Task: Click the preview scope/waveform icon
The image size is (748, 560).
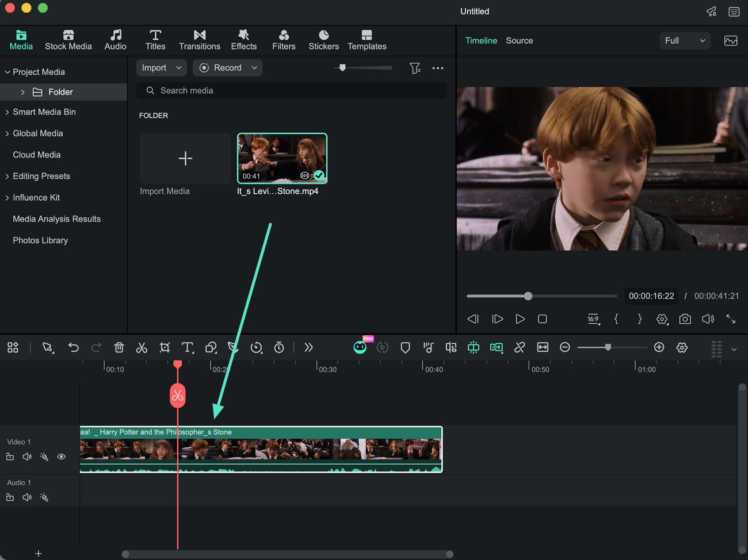Action: (731, 41)
